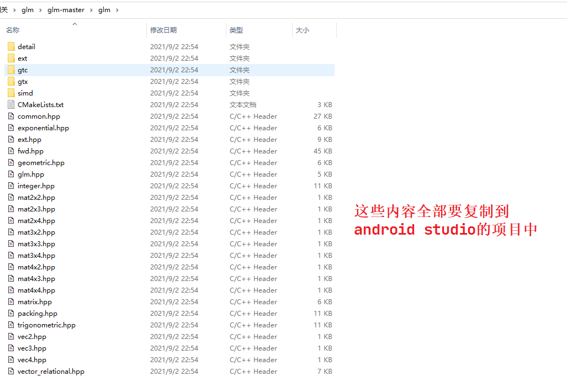Click the modified date of glm.hpp

(174, 174)
